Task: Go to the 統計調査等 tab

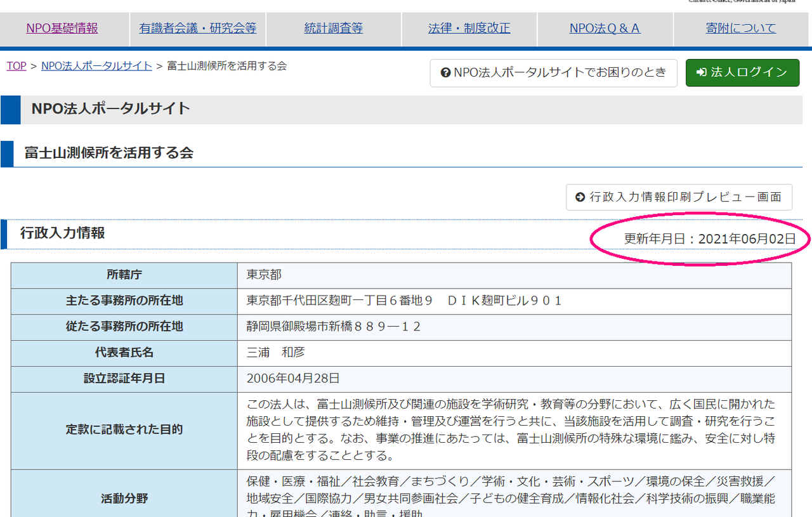Action: [334, 29]
